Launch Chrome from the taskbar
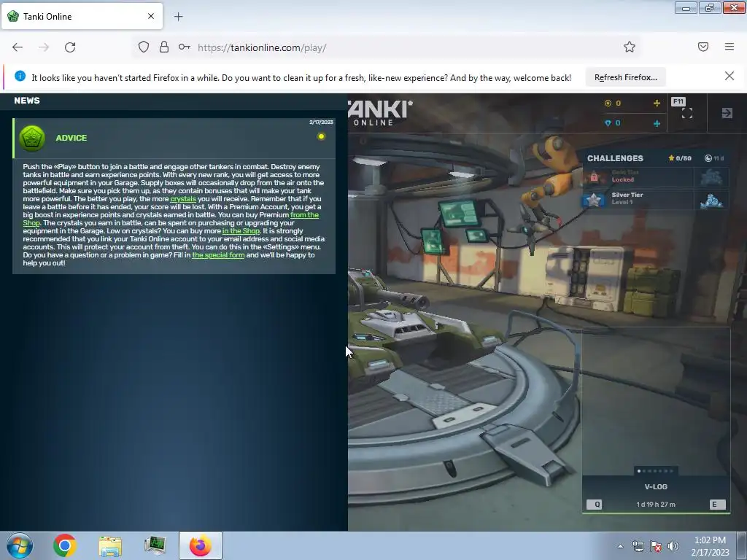This screenshot has width=747, height=560. pos(65,545)
